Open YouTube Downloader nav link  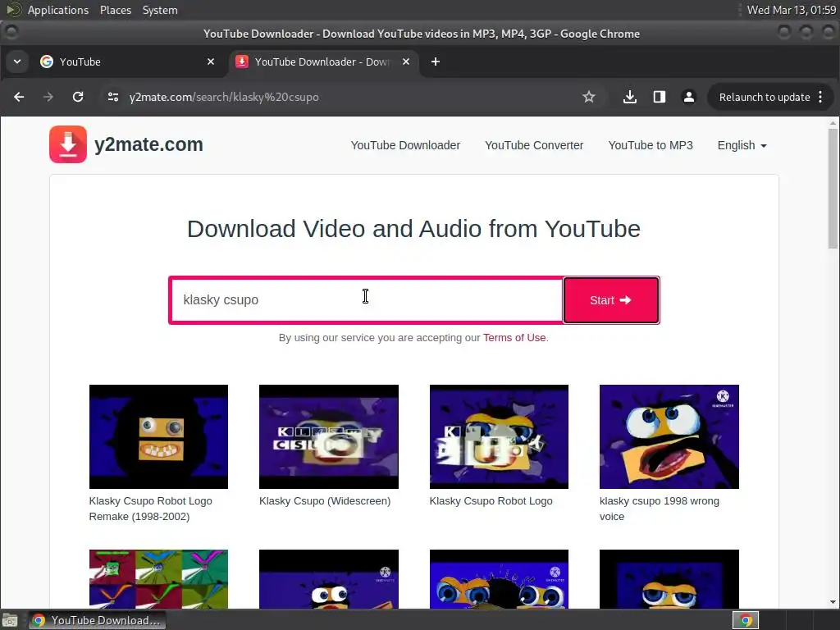pos(405,145)
